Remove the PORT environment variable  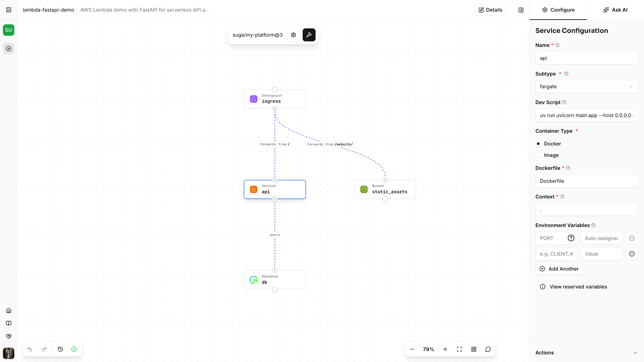[632, 238]
